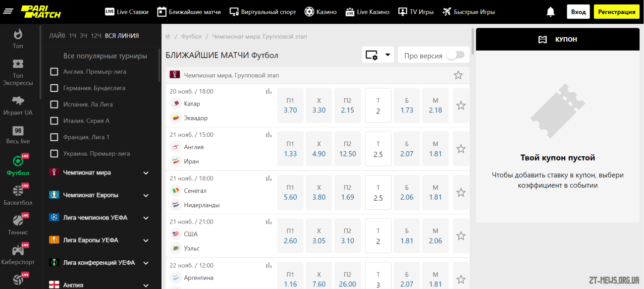Click the home breadcrumb flame icon
Screen dimensions: 644x289
coord(168,37)
